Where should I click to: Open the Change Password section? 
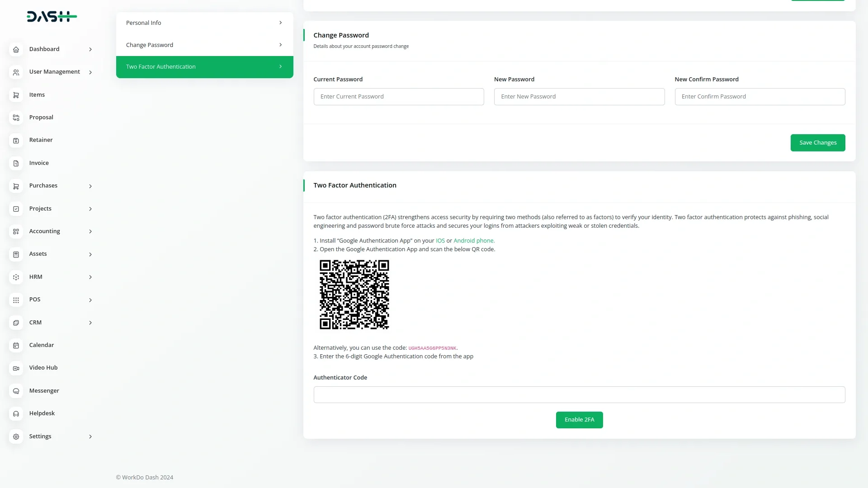coord(204,45)
